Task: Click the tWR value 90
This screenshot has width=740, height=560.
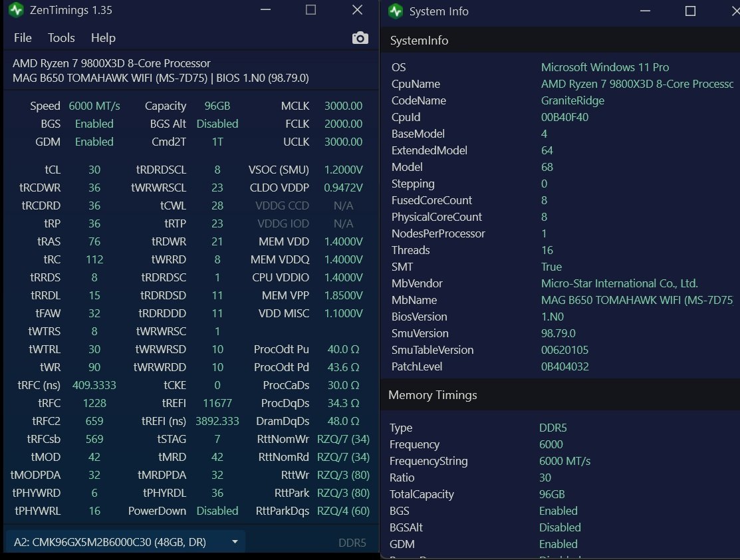Action: coord(94,367)
